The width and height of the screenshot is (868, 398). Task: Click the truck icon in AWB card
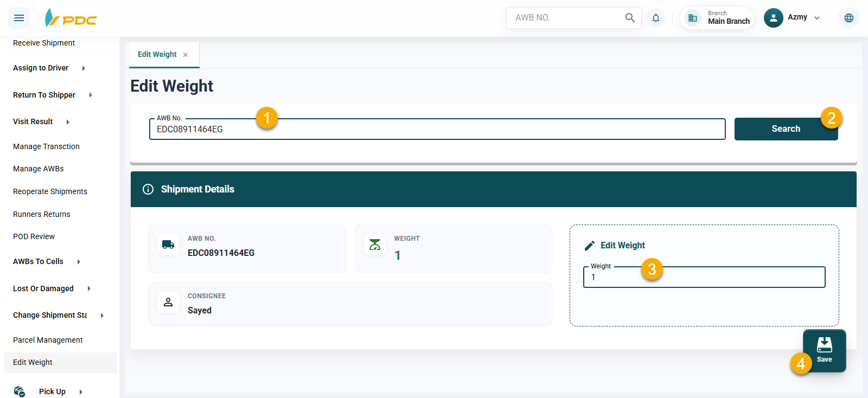click(x=168, y=245)
